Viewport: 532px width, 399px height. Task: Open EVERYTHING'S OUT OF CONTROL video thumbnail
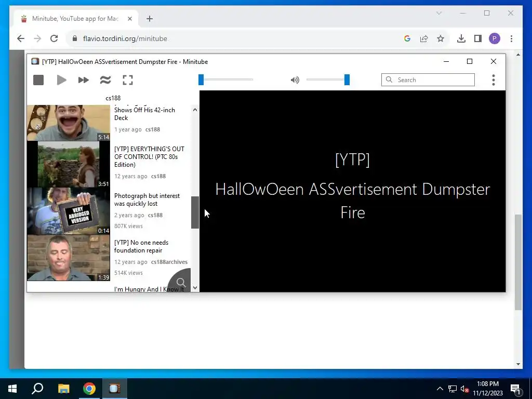(x=69, y=165)
